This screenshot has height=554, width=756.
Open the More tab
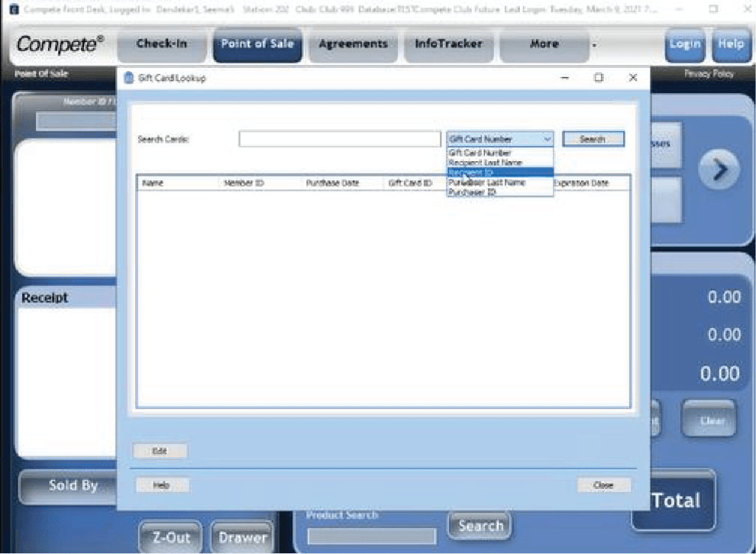(544, 44)
